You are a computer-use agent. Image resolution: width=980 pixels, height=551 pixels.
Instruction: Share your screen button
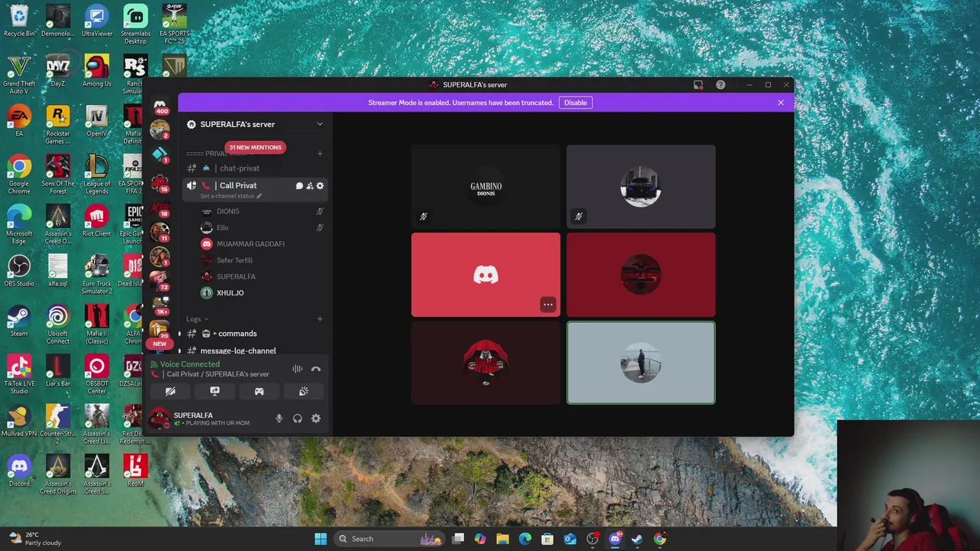(215, 391)
